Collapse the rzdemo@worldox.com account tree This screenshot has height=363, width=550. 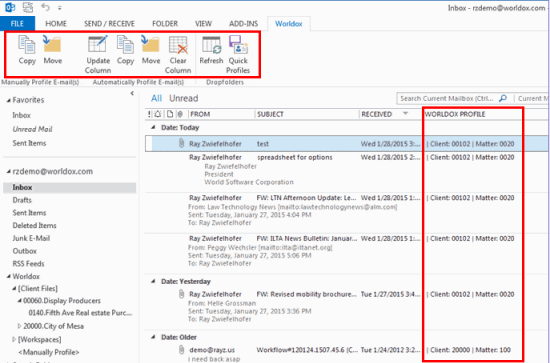click(8, 172)
